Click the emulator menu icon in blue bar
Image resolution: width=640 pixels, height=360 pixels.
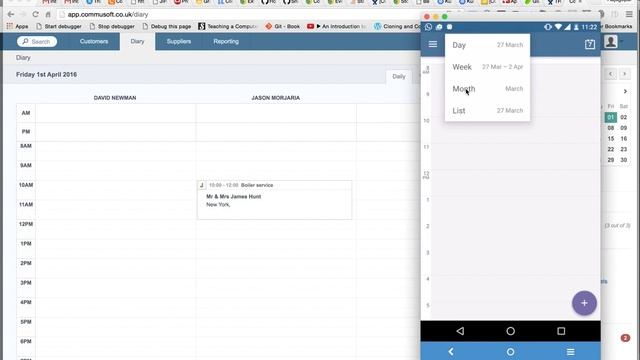pos(570,351)
